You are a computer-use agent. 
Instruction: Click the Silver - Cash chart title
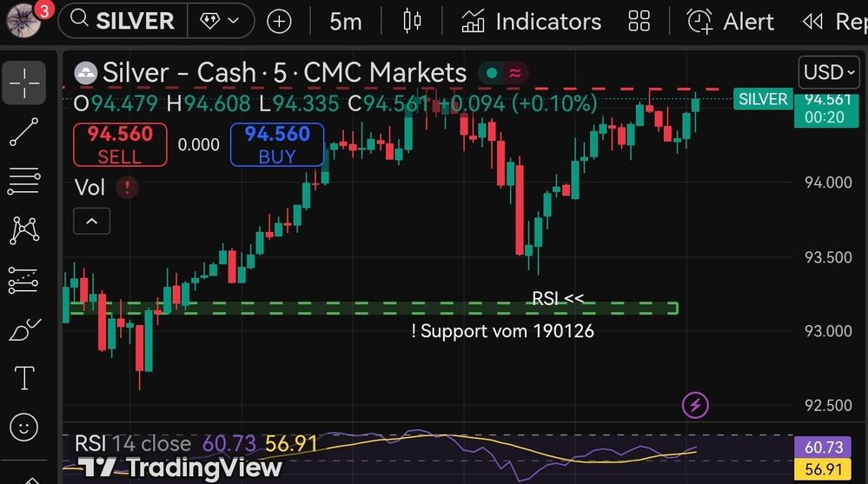coord(284,72)
